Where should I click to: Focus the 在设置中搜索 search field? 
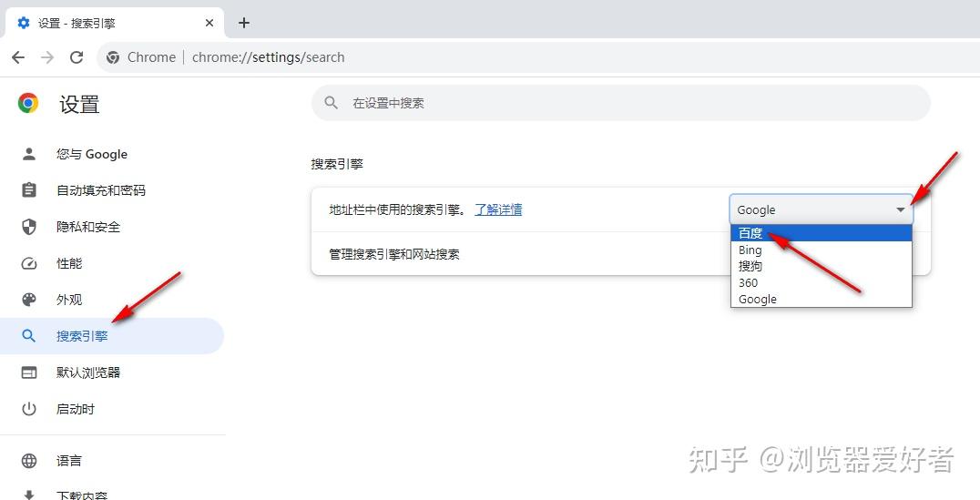point(620,103)
